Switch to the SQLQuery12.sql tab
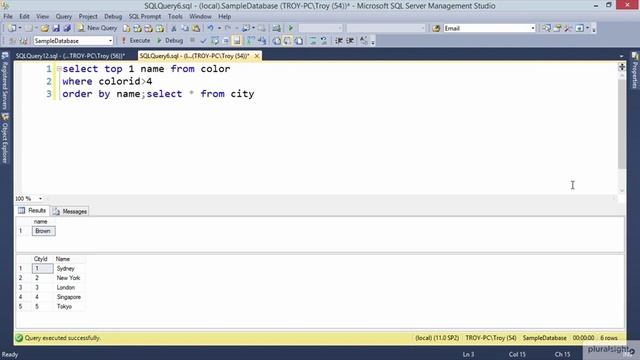640x360 pixels. pyautogui.click(x=70, y=56)
